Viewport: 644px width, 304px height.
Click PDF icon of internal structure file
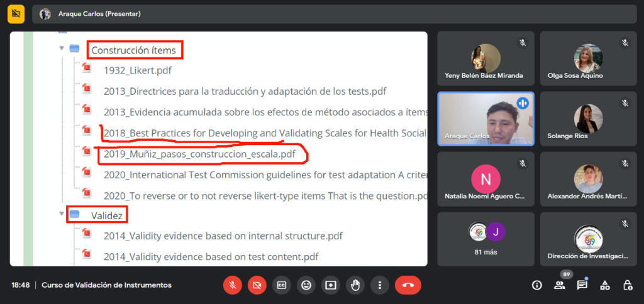point(86,234)
